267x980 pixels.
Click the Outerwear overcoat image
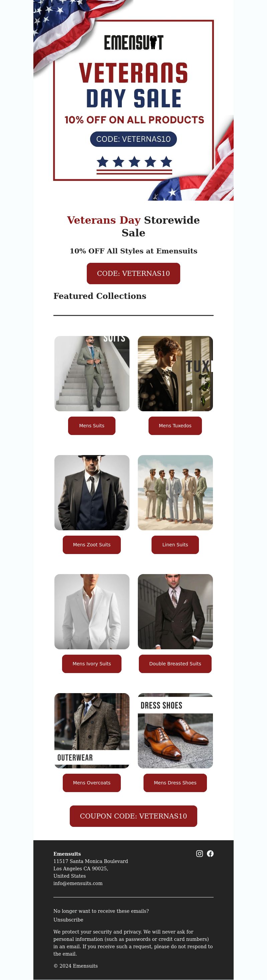click(92, 731)
